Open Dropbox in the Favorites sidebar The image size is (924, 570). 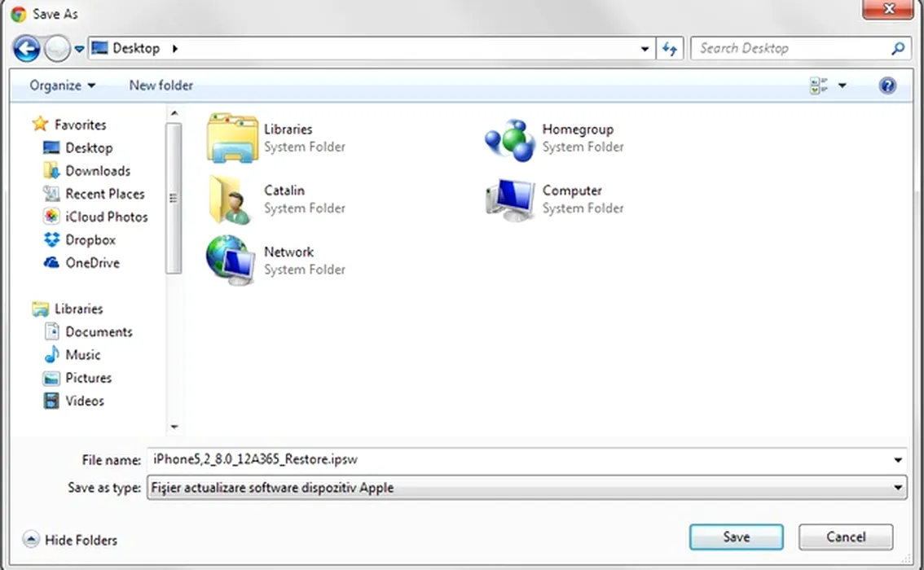click(x=90, y=240)
